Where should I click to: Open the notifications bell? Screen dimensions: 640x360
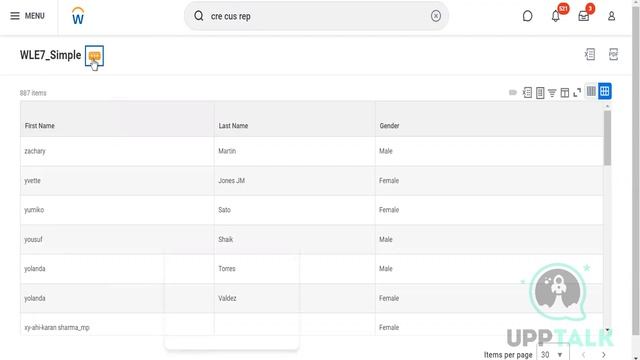(556, 16)
